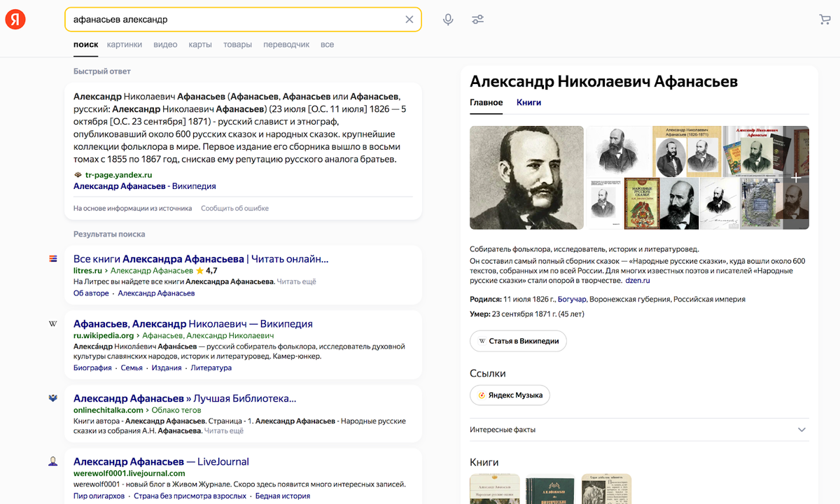Select 'Главное' tab in knowledge panel
This screenshot has width=840, height=504.
click(486, 102)
